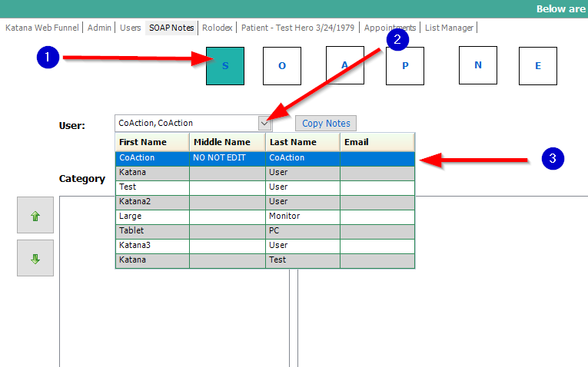Open the Admin tab

(x=99, y=28)
